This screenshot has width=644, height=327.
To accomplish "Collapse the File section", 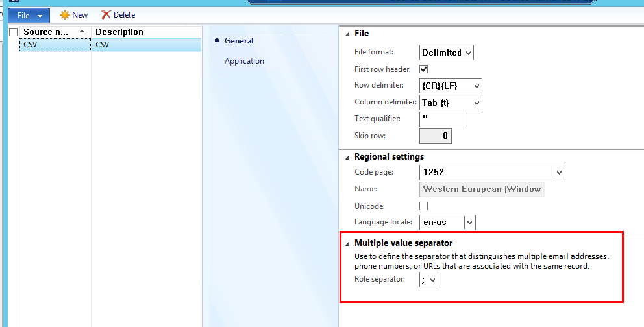I will 347,34.
